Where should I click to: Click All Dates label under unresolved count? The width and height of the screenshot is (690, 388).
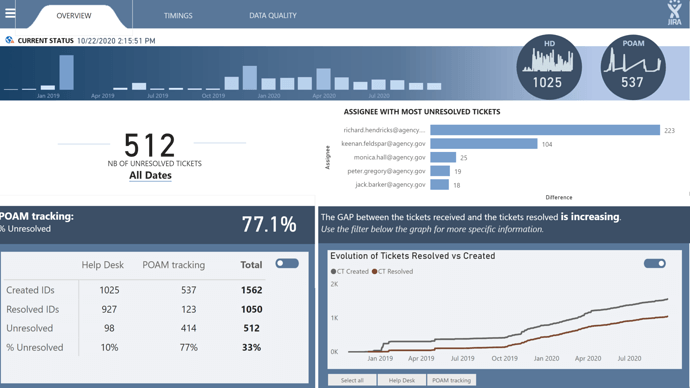click(x=150, y=176)
